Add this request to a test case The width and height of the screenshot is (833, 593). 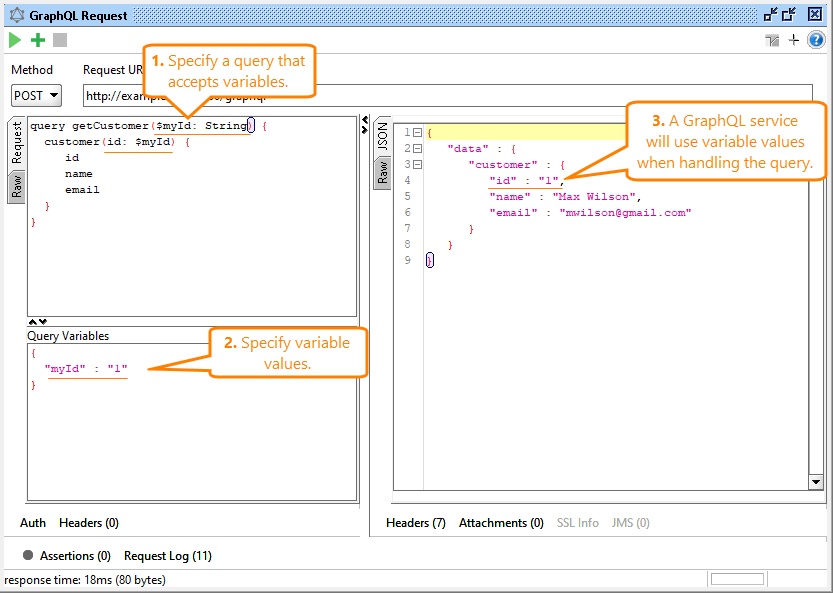click(x=37, y=40)
